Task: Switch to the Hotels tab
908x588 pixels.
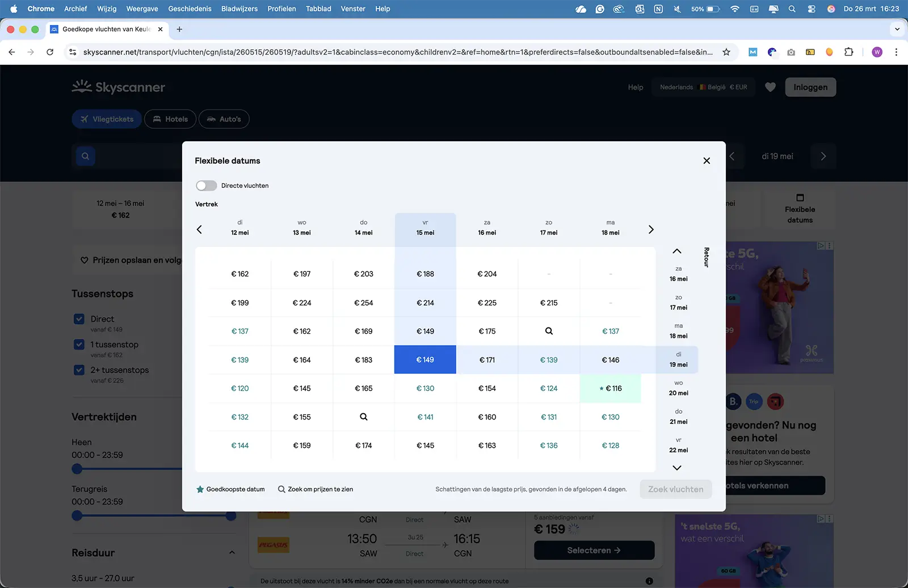Action: 170,119
